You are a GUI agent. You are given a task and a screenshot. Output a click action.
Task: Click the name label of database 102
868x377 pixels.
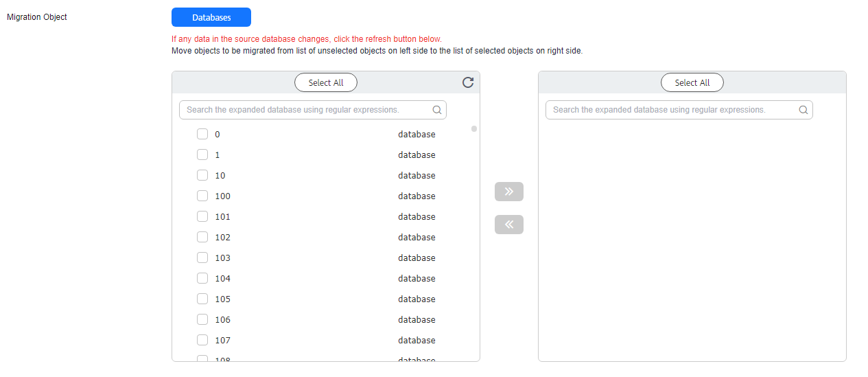pos(223,238)
